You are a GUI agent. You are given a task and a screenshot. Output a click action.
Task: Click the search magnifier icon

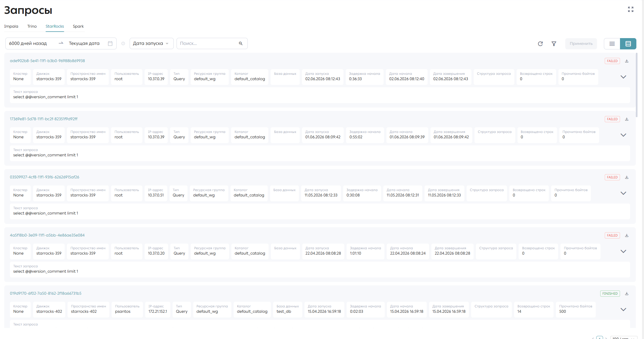(x=241, y=43)
